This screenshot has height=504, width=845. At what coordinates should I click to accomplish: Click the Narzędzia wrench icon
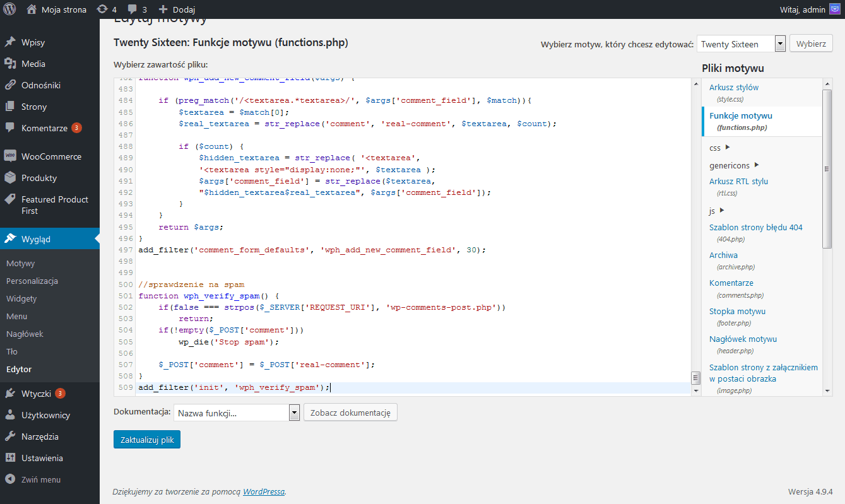click(x=10, y=437)
